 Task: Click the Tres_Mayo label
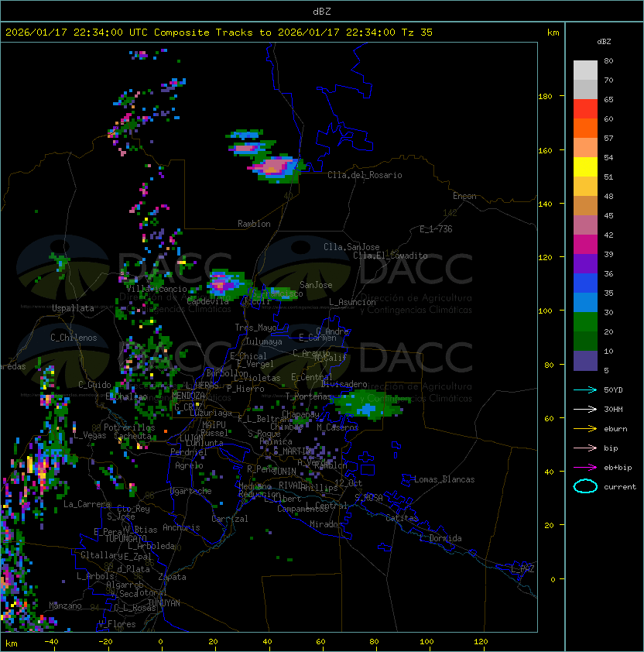pyautogui.click(x=255, y=328)
